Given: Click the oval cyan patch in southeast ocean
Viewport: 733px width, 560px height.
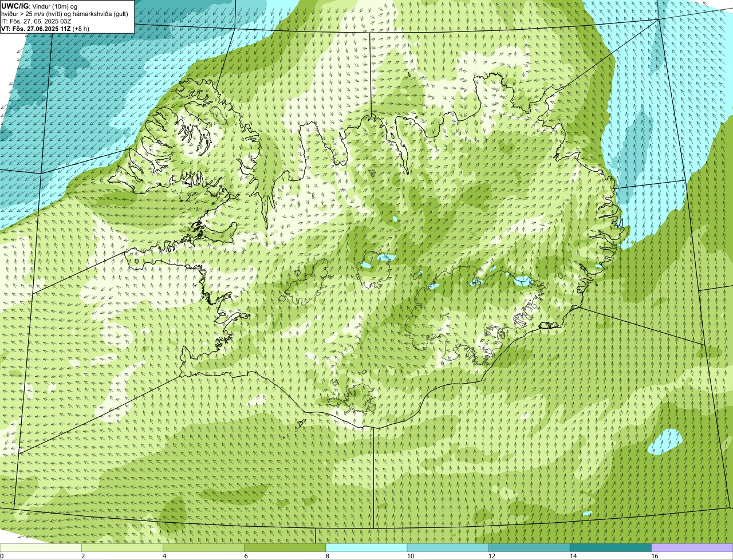Looking at the screenshot, I should pyautogui.click(x=665, y=442).
